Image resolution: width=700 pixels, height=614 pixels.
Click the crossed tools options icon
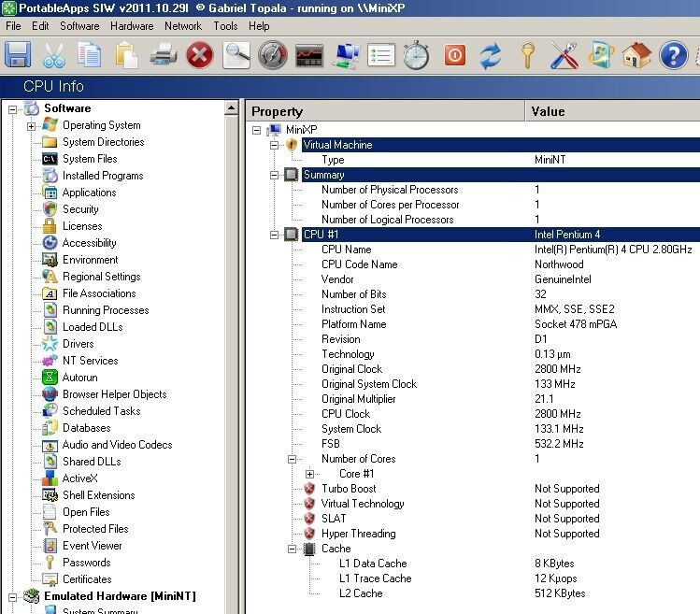[x=564, y=55]
